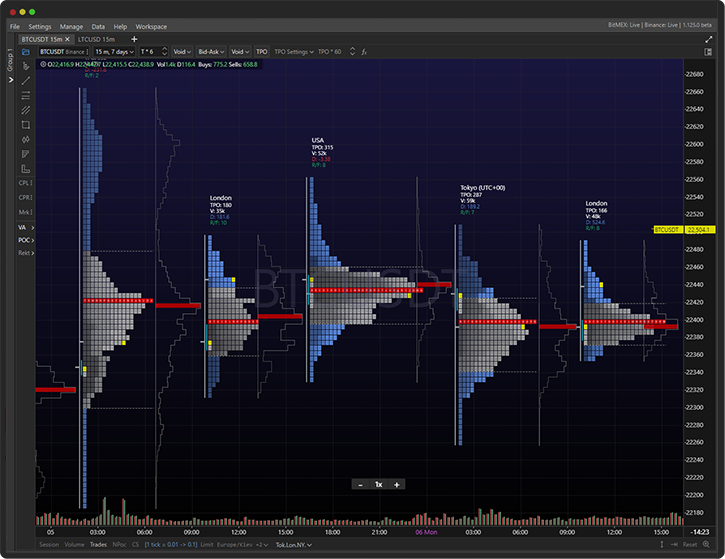
Task: Expand the Group 1 side panel arrow
Action: pos(10,80)
